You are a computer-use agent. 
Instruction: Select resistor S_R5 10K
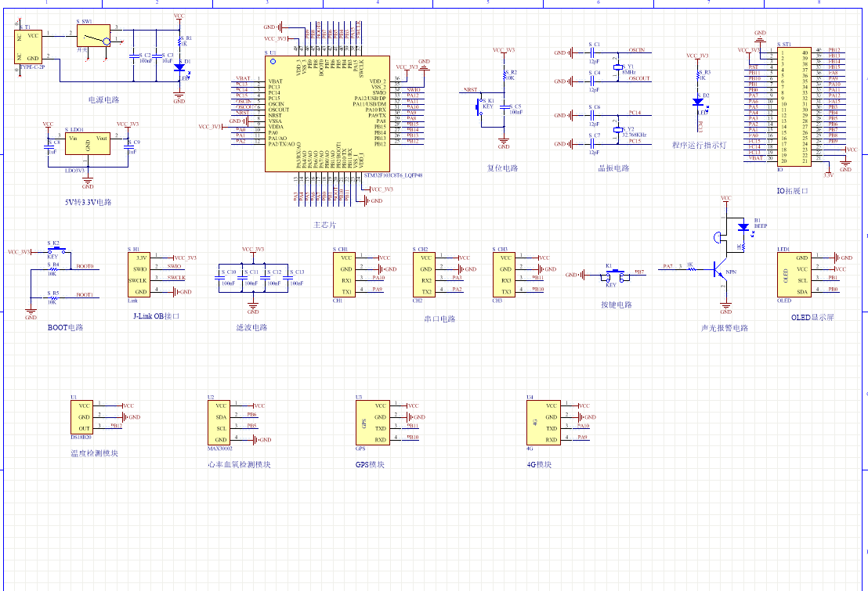click(54, 297)
